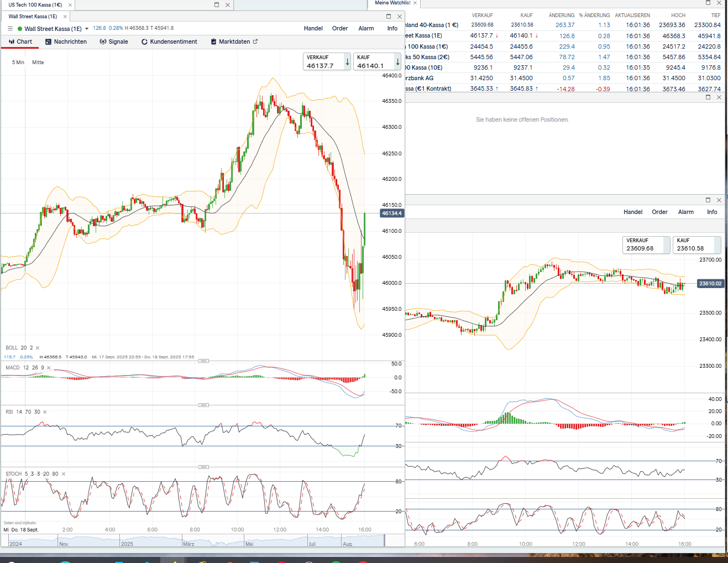The height and width of the screenshot is (563, 728).
Task: Open the Mitte price type selector
Action: (x=38, y=62)
